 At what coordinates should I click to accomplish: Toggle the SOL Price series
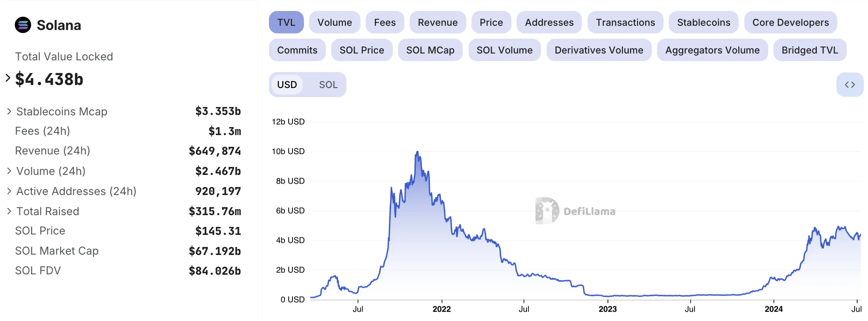(x=362, y=50)
